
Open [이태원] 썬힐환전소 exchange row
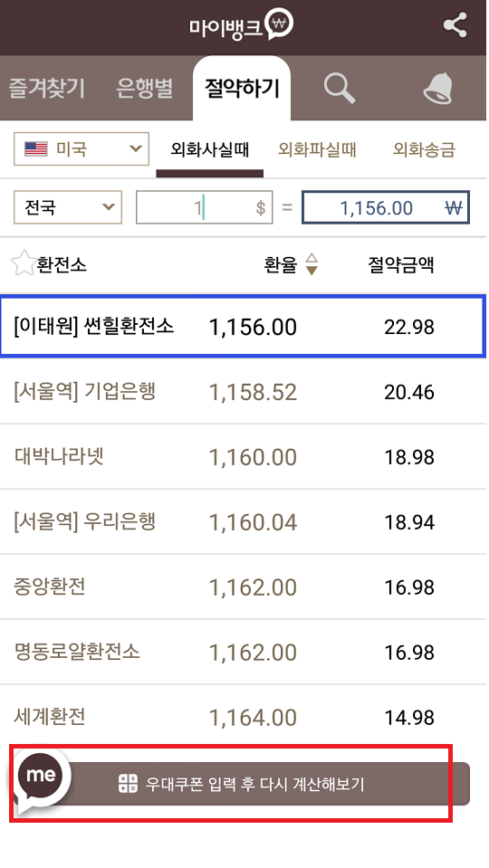coord(243,326)
